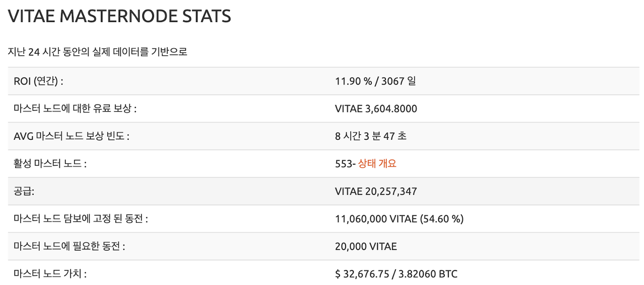Select the ROI (연간) row label
The image size is (644, 285).
(x=38, y=80)
